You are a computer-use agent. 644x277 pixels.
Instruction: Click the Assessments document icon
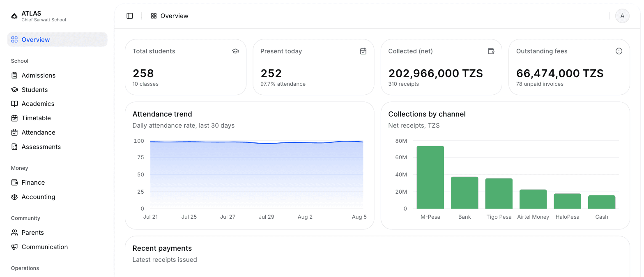pos(14,147)
